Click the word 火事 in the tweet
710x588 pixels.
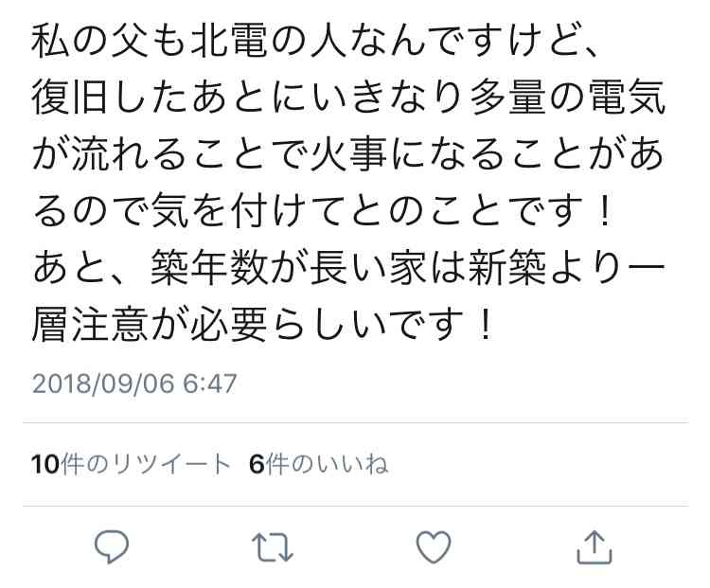click(x=349, y=154)
